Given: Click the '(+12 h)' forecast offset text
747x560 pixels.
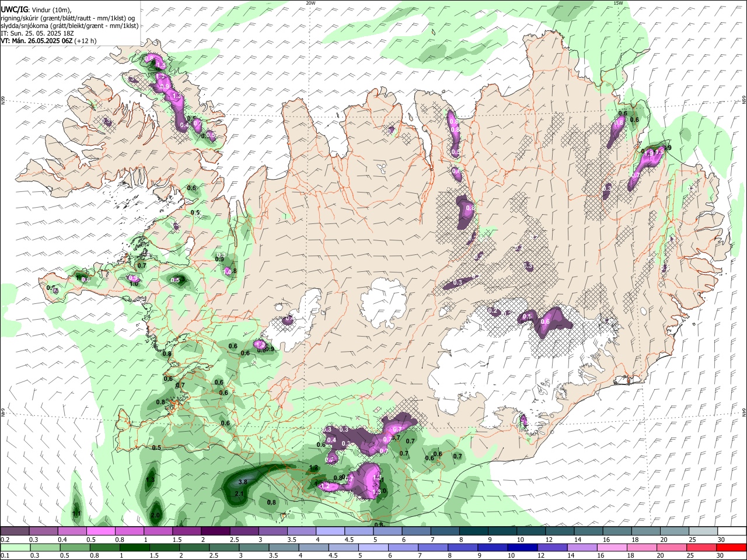Looking at the screenshot, I should click(x=85, y=41).
